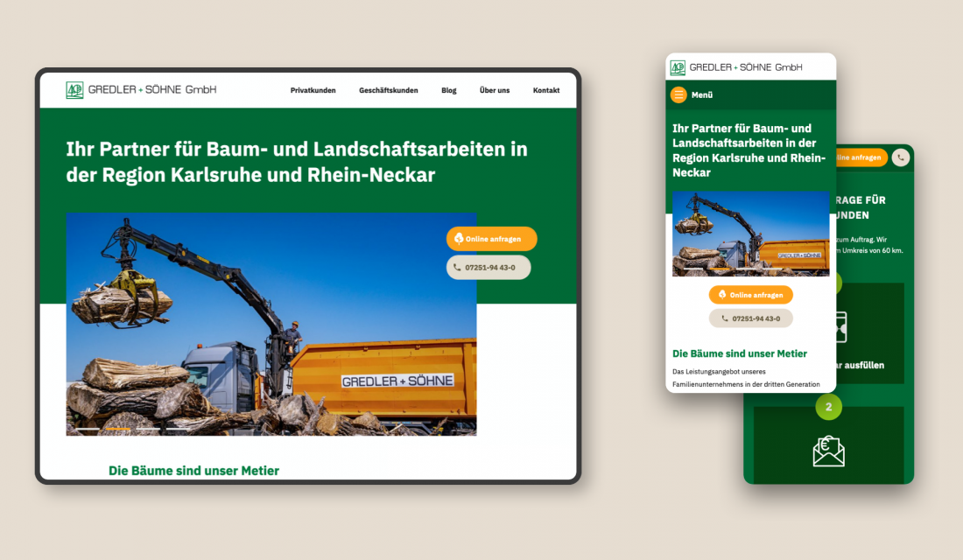Screen dimensions: 963x560
Task: Click the text "Das Leistungsangebot unseres"
Action: point(719,372)
